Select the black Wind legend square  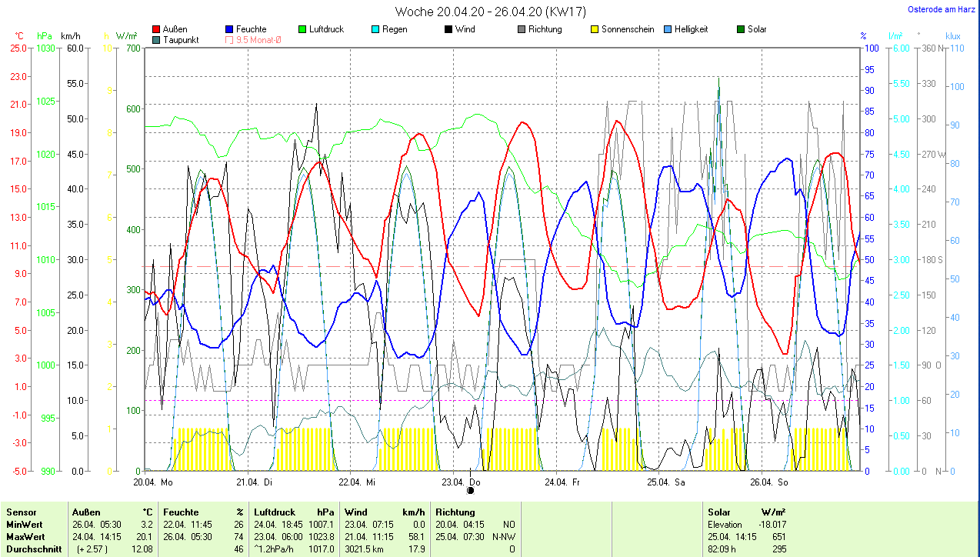(x=448, y=29)
